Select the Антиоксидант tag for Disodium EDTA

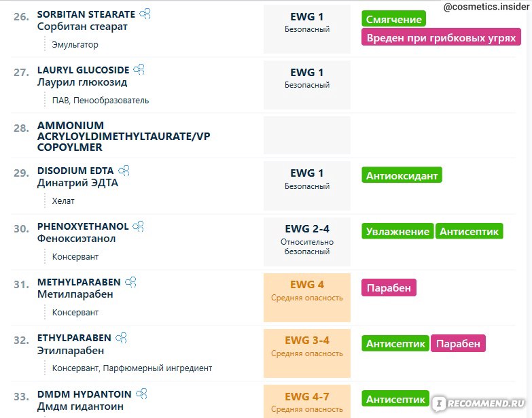[402, 175]
